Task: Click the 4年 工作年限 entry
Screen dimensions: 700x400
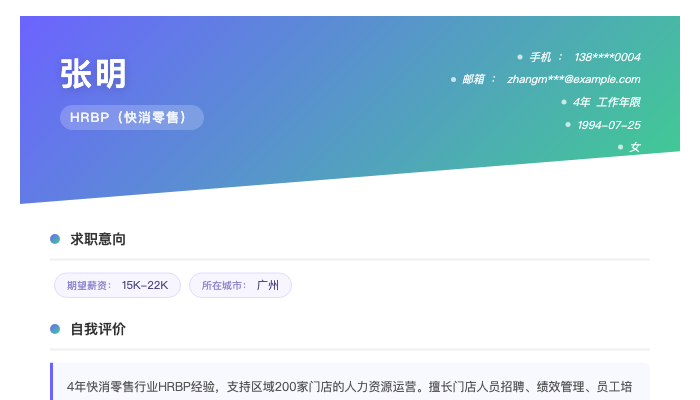Action: pos(606,102)
